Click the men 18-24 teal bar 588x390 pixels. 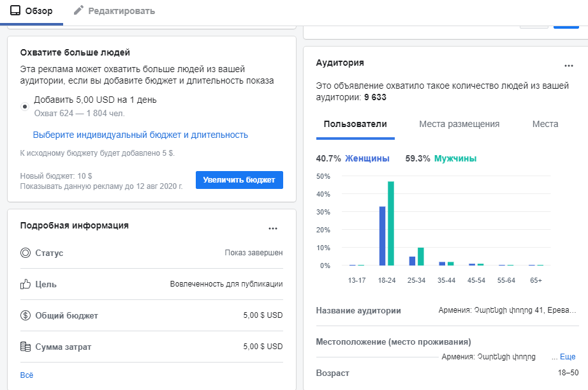pyautogui.click(x=391, y=223)
